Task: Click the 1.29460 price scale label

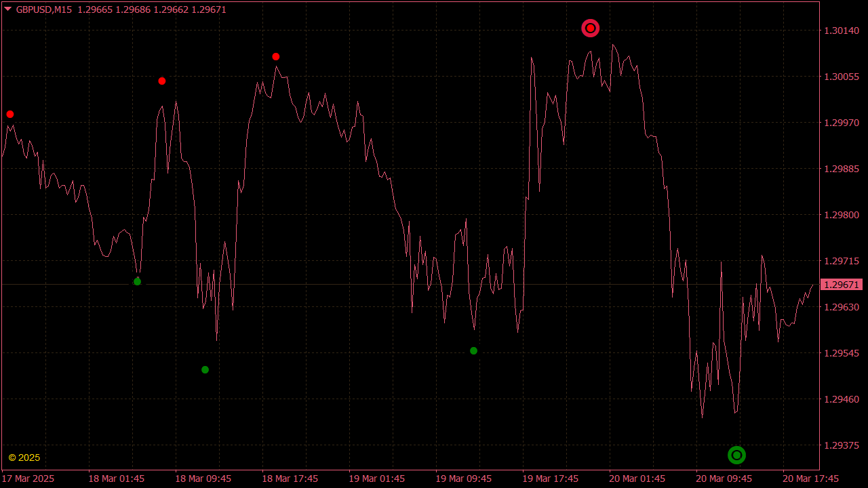Action: (x=842, y=399)
